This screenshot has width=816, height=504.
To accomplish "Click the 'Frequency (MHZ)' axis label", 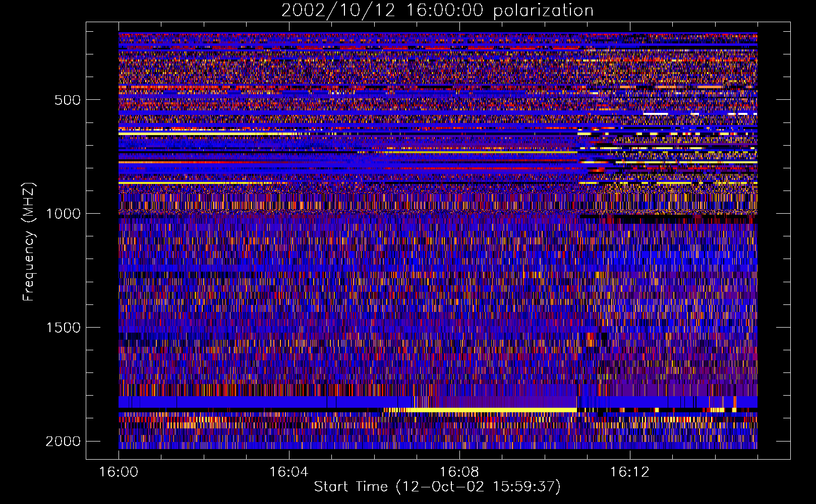I will tap(28, 242).
